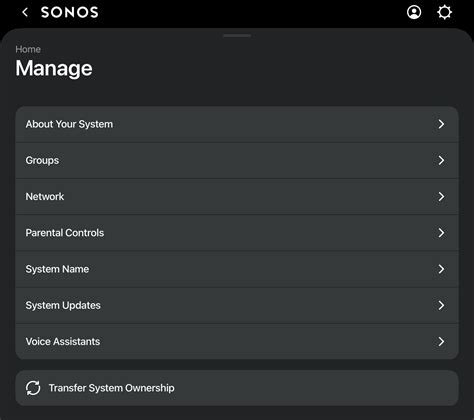Expand the Network row chevron
This screenshot has height=420, width=474.
pos(441,197)
